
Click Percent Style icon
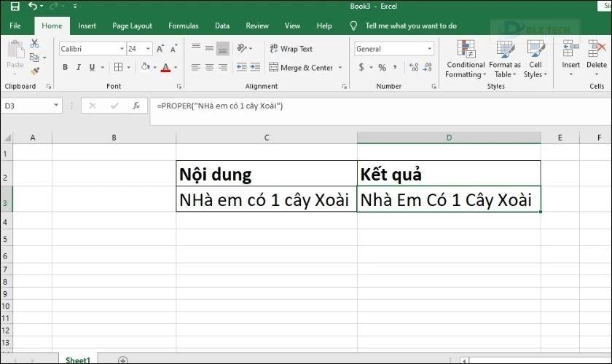pos(382,67)
